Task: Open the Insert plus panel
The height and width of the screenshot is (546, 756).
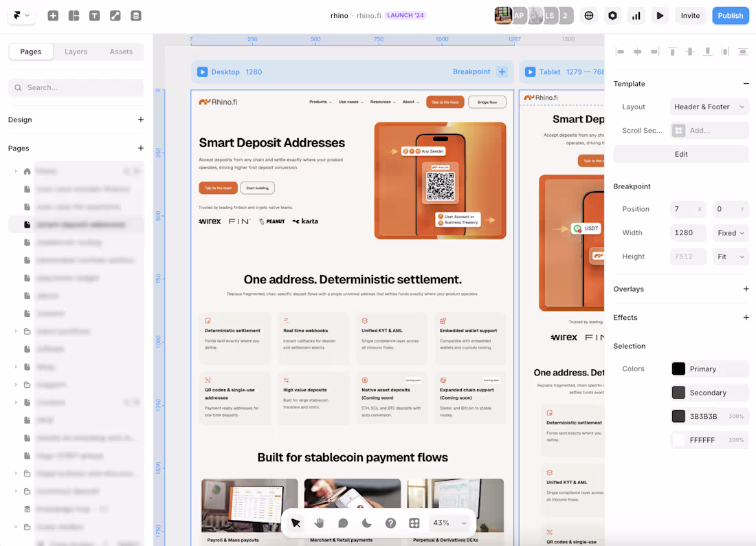Action: click(x=53, y=15)
